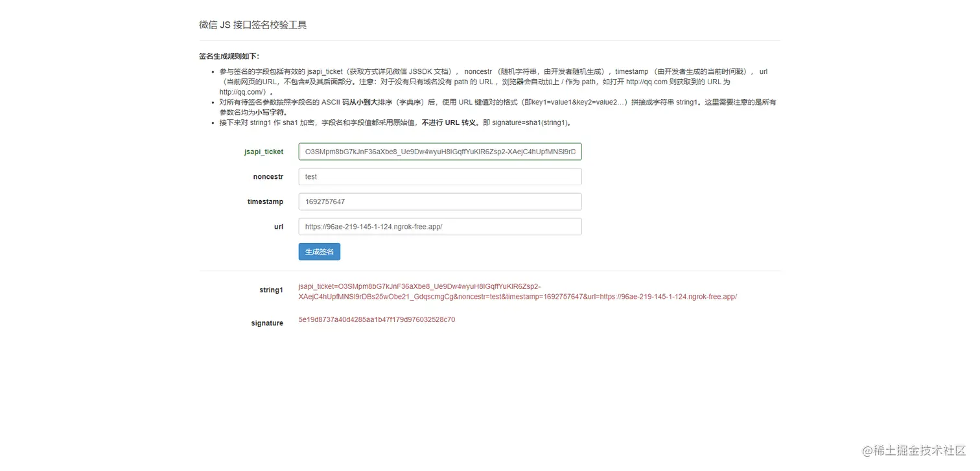Click the string1 label in the results
This screenshot has height=471, width=980.
point(271,290)
